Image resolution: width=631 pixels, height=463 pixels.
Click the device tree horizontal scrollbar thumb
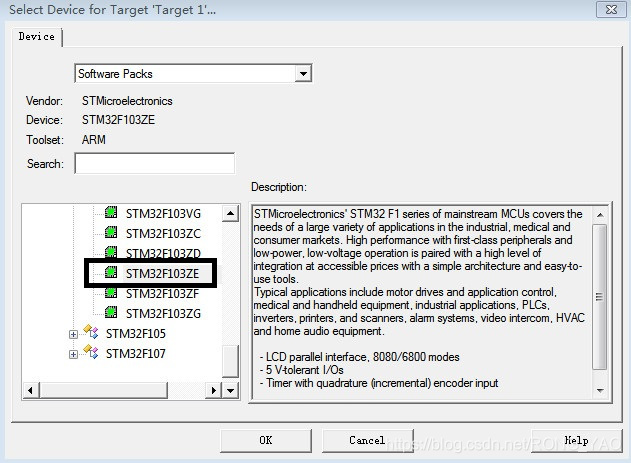click(103, 390)
